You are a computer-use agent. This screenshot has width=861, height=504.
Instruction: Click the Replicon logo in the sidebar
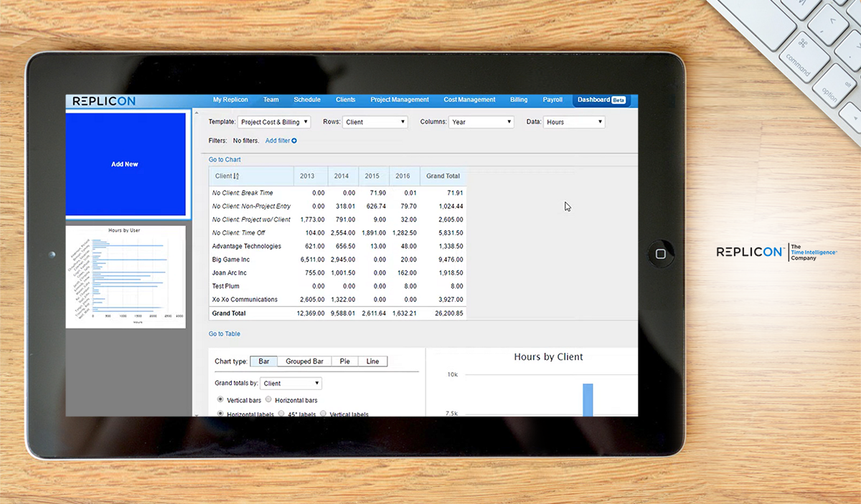pos(103,101)
